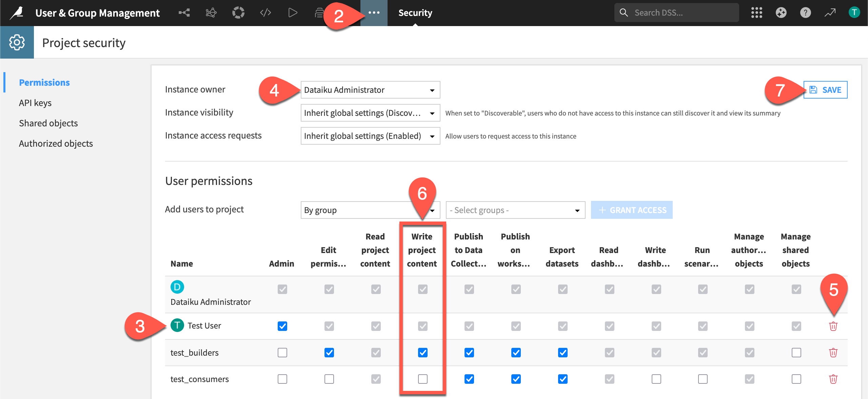Click the Project security settings gear icon
Screen dimensions: 868x399
[17, 42]
